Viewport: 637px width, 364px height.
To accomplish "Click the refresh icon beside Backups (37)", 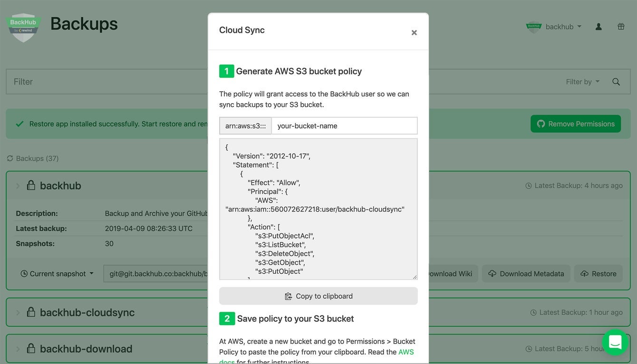I will pos(10,158).
